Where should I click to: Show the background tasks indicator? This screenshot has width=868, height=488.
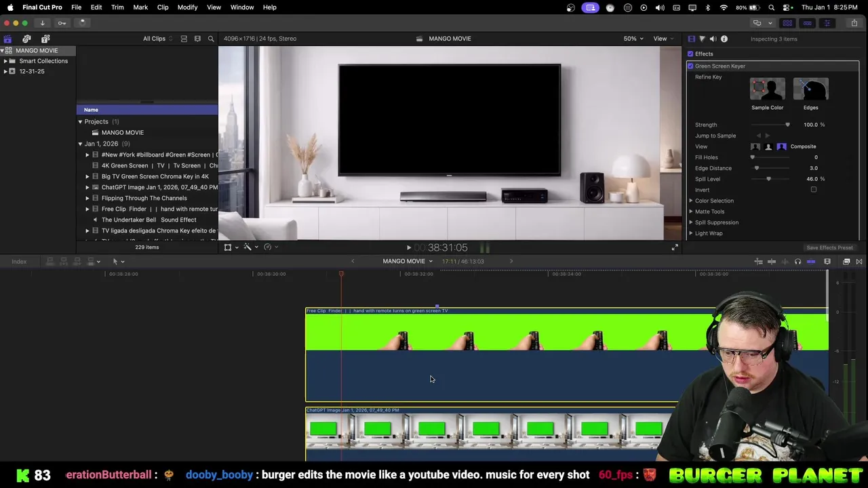click(82, 23)
